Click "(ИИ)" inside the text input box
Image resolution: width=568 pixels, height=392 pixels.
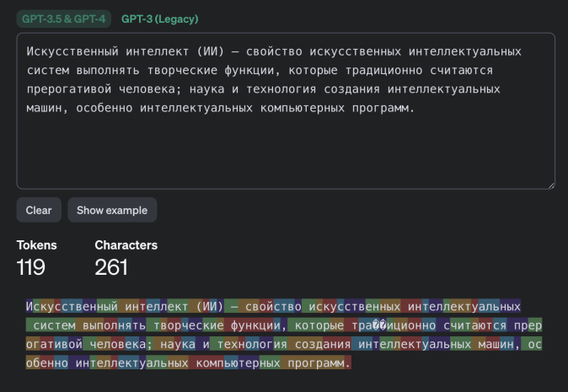click(206, 51)
